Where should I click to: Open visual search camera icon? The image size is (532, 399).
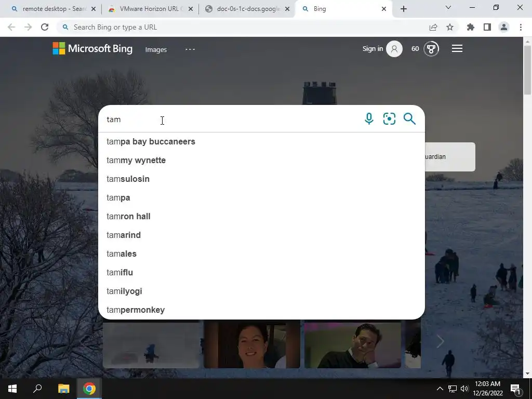[389, 119]
